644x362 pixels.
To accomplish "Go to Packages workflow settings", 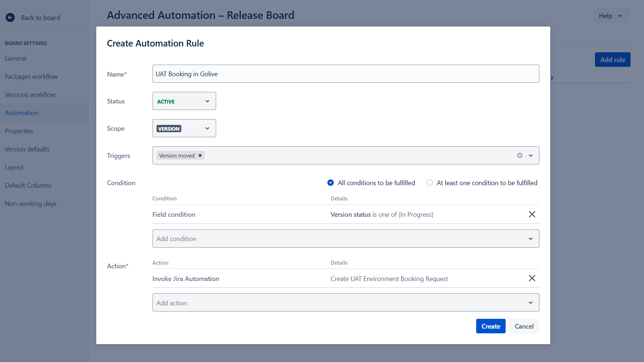I will (x=31, y=77).
